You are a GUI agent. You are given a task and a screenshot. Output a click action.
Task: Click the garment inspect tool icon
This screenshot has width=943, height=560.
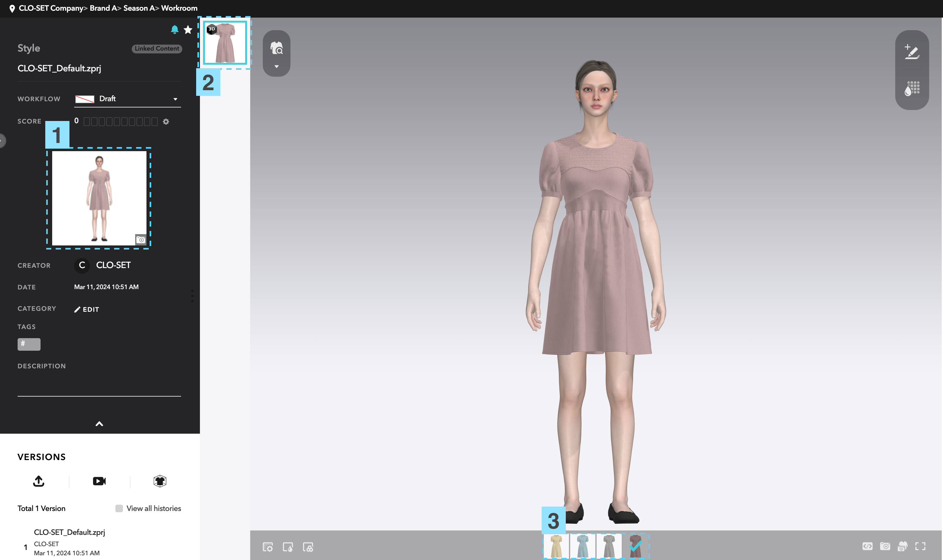pos(277,48)
